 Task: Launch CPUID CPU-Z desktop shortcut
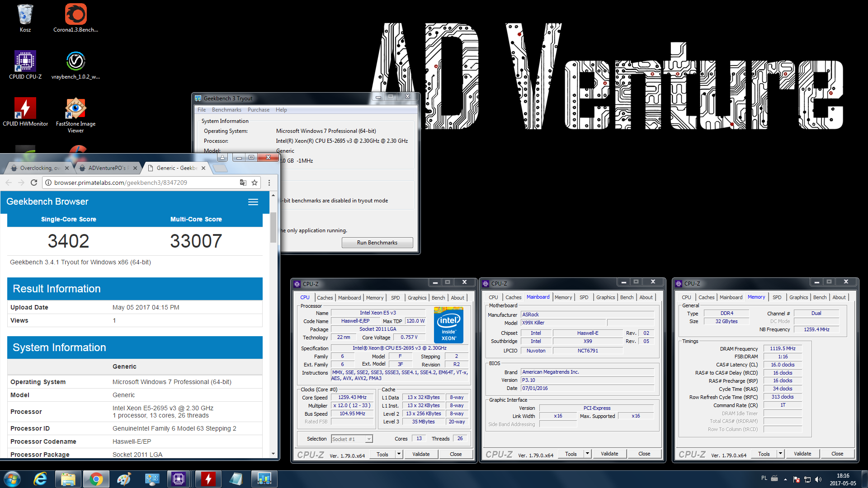25,65
